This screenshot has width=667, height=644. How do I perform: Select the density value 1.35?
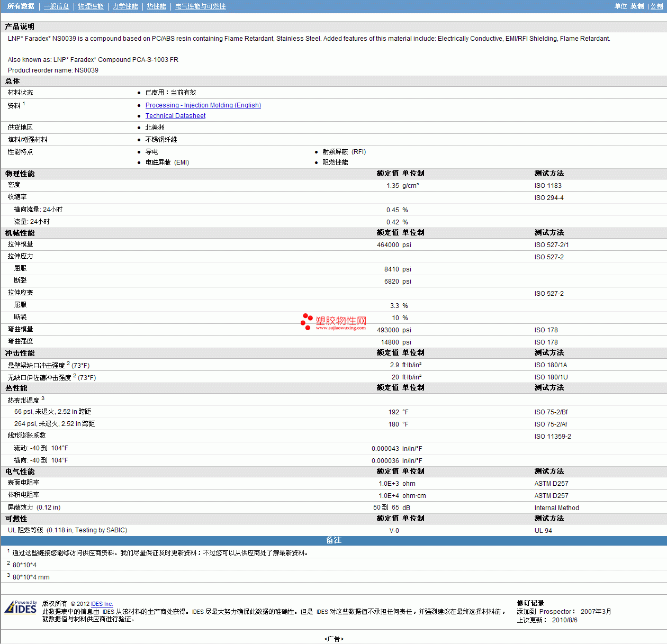[x=393, y=186]
